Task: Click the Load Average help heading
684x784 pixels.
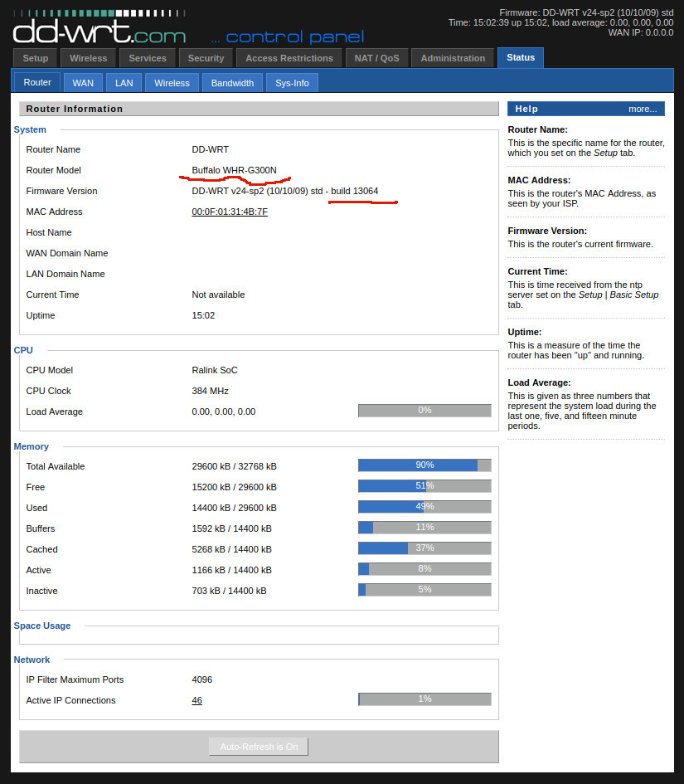Action: coord(539,382)
